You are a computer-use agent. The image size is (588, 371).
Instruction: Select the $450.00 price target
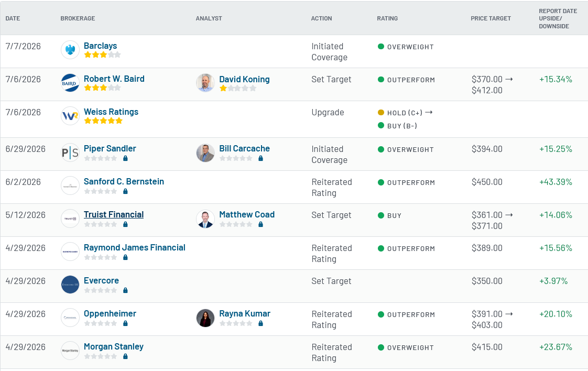click(x=487, y=182)
